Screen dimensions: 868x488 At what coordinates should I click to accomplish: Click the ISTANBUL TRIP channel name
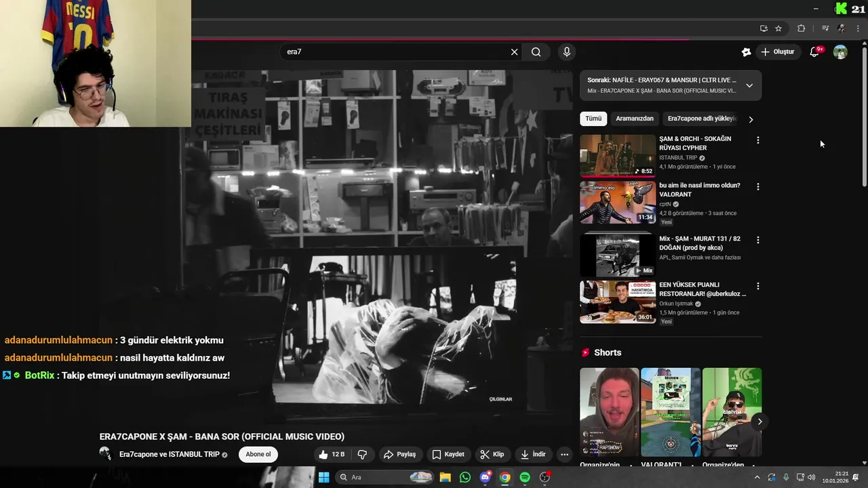678,157
